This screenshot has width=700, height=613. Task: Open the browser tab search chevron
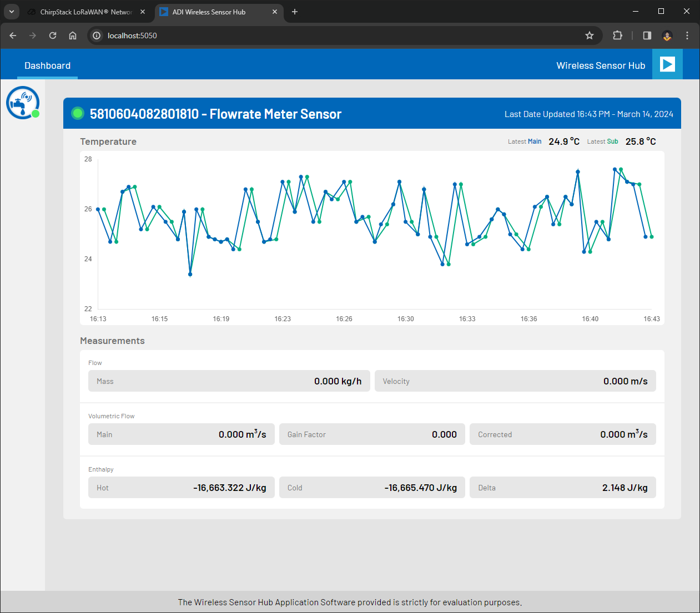point(11,11)
